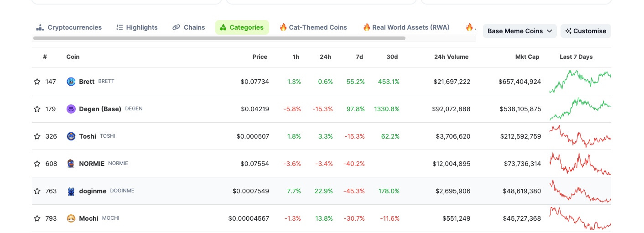Click the Highlights list icon

[120, 27]
